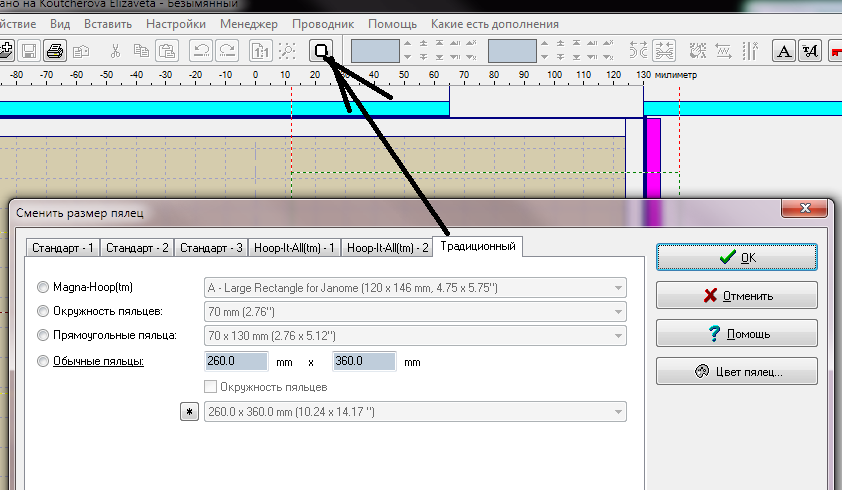Open the Менеджер menu

(x=250, y=23)
